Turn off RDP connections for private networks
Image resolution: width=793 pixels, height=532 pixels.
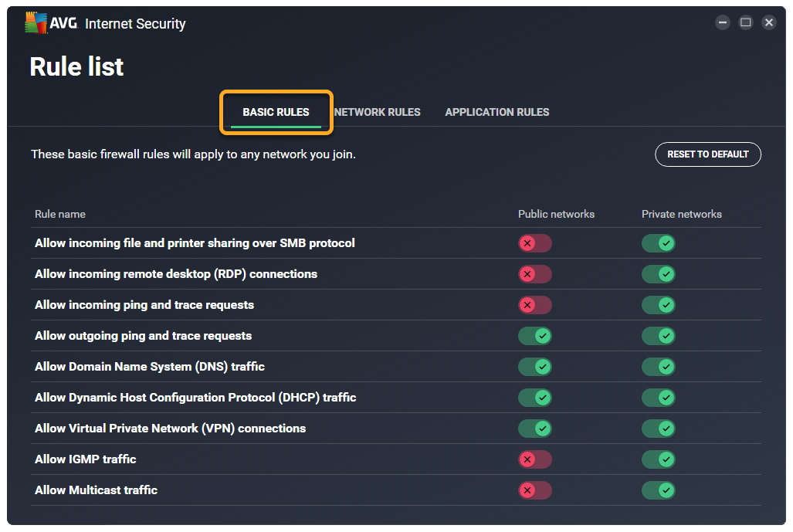(x=659, y=274)
